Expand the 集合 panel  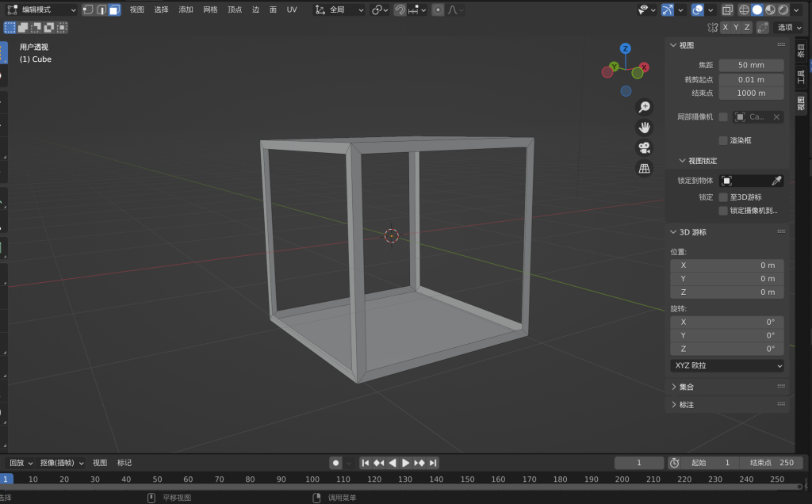686,387
